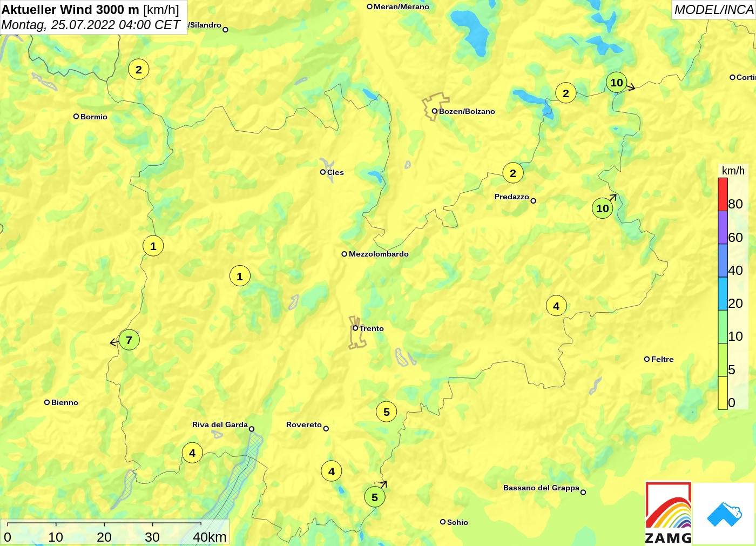
Task: Click the Bassano del Grappa city dot
Action: (x=583, y=492)
